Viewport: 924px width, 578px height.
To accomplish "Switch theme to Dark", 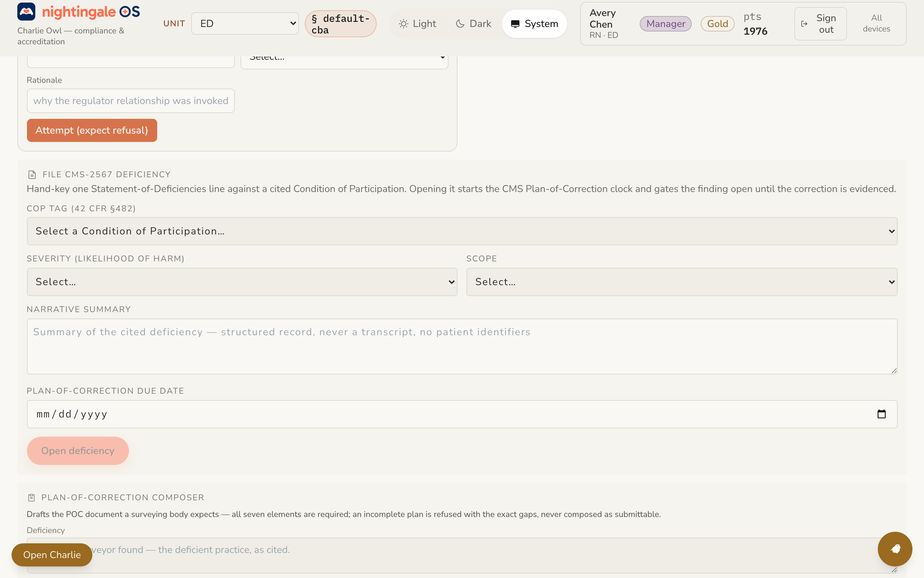I will coord(474,24).
